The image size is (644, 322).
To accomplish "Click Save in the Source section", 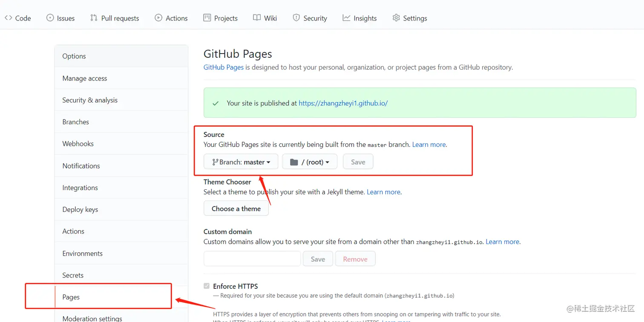I will pos(358,162).
